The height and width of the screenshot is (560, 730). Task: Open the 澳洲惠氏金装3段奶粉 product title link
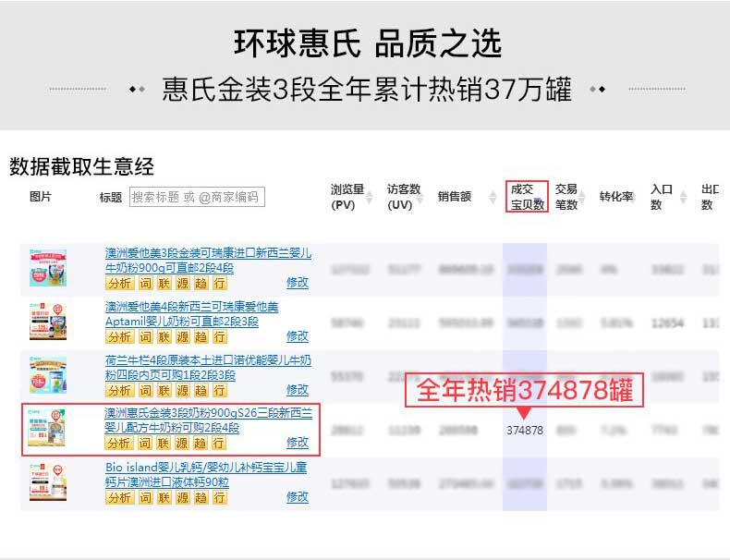(x=208, y=420)
